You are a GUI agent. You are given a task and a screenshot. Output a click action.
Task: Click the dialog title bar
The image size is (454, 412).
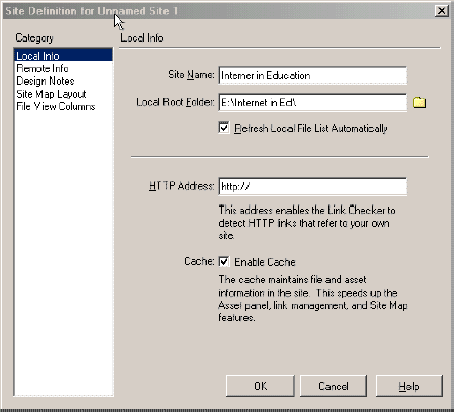(x=218, y=11)
